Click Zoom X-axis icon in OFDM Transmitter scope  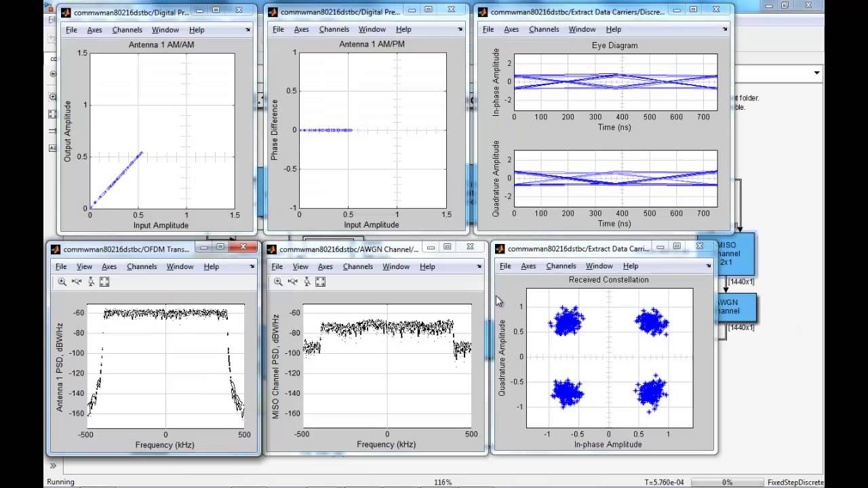click(x=76, y=282)
